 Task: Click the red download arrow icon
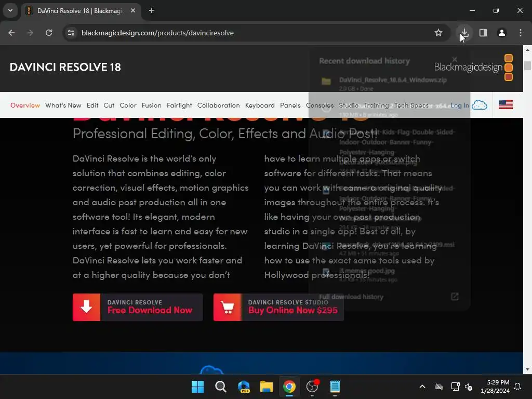coord(87,307)
